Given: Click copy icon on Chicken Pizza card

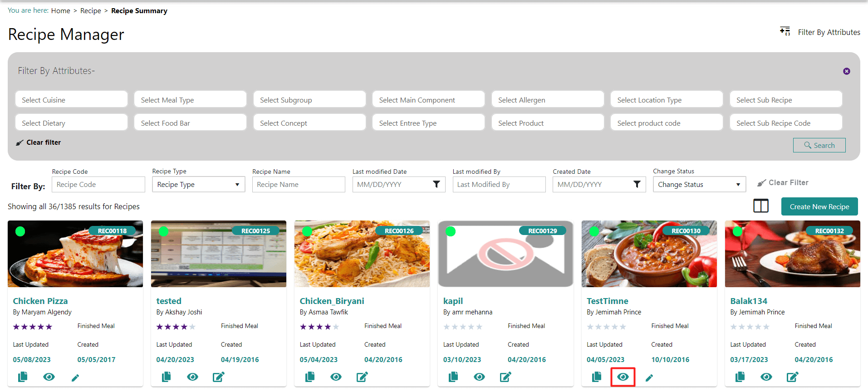Looking at the screenshot, I should (x=23, y=377).
